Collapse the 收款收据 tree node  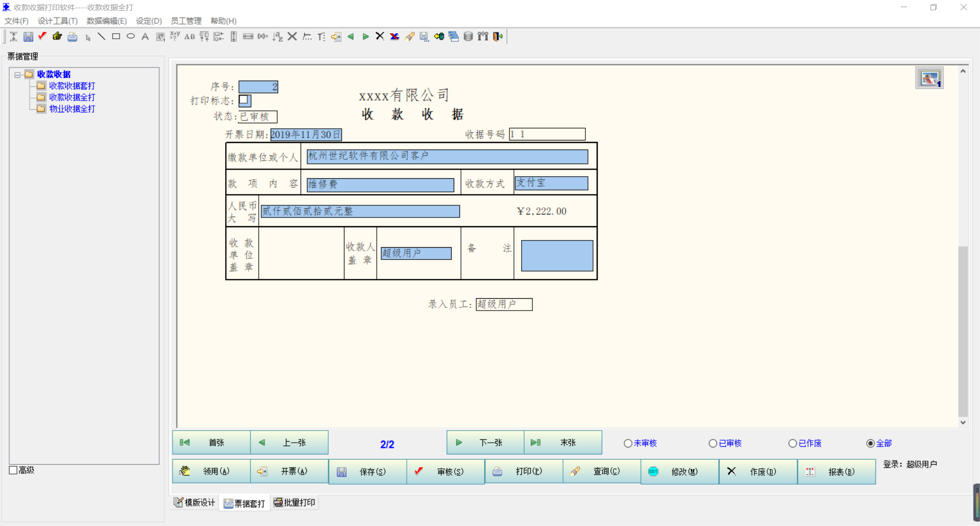(x=17, y=75)
